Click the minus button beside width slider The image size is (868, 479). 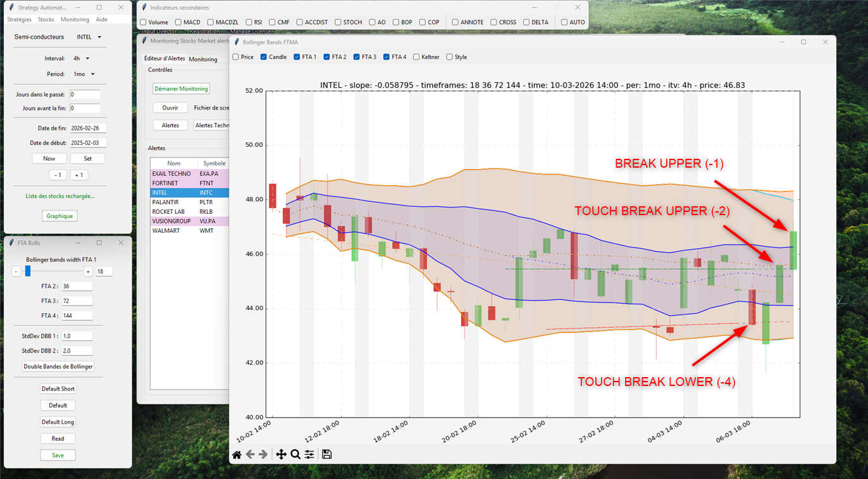[16, 271]
